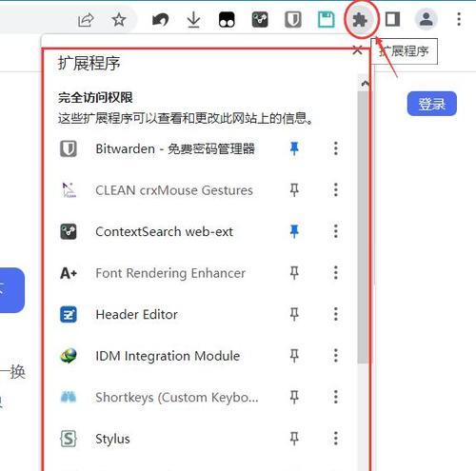Open more options for Header Editor
476x471 pixels.
[x=336, y=314]
